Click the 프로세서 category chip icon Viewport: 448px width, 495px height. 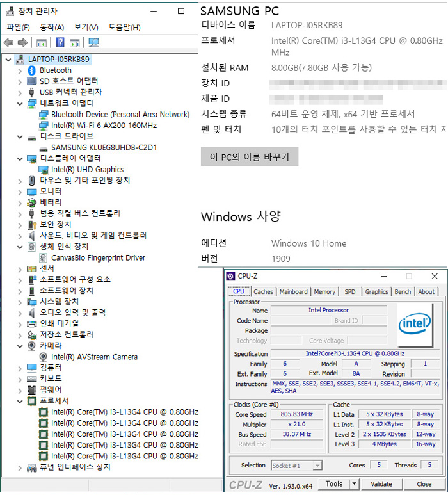click(32, 401)
